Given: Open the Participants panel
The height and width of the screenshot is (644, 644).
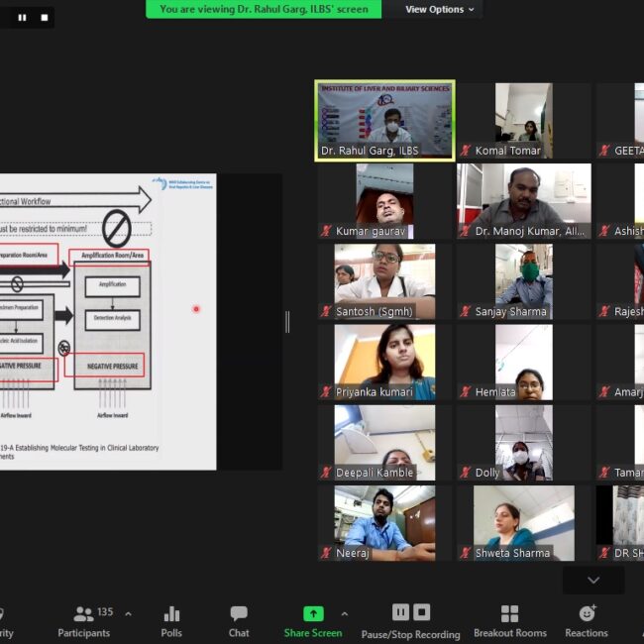Looking at the screenshot, I should (x=84, y=621).
